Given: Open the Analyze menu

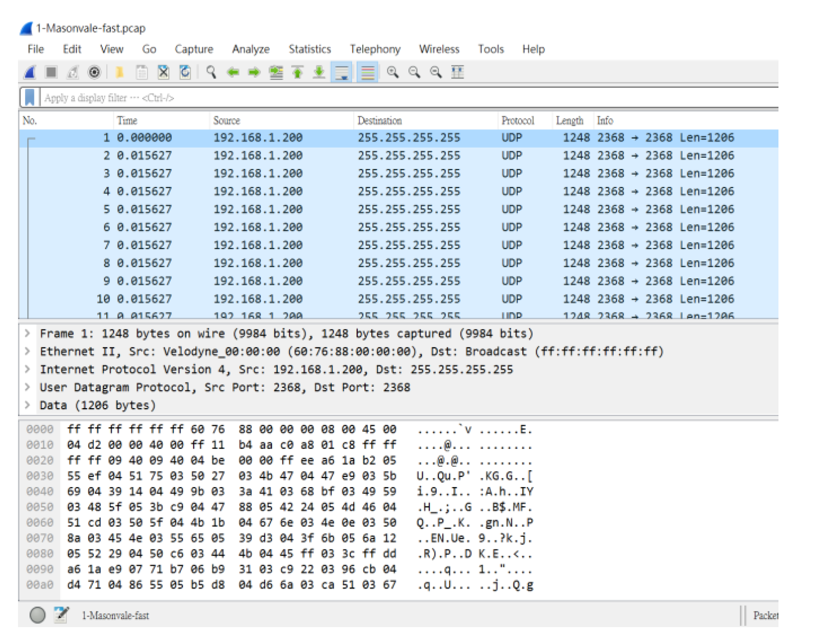Looking at the screenshot, I should 251,49.
